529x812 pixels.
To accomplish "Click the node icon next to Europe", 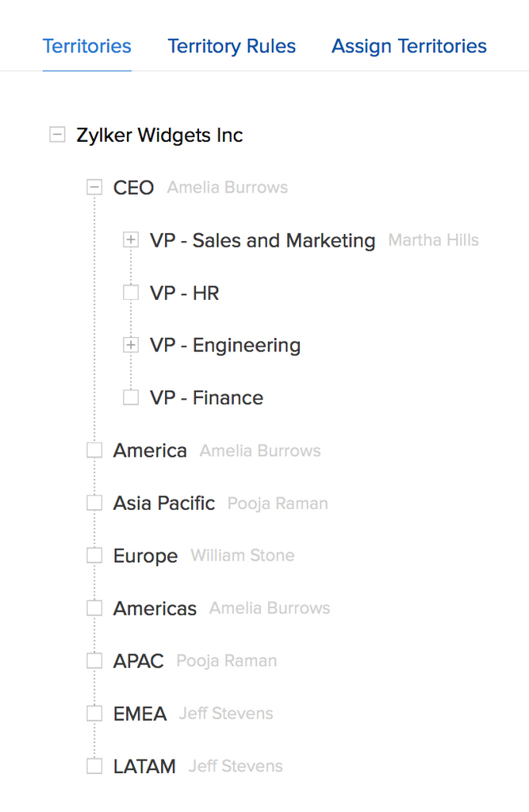I will tap(94, 555).
